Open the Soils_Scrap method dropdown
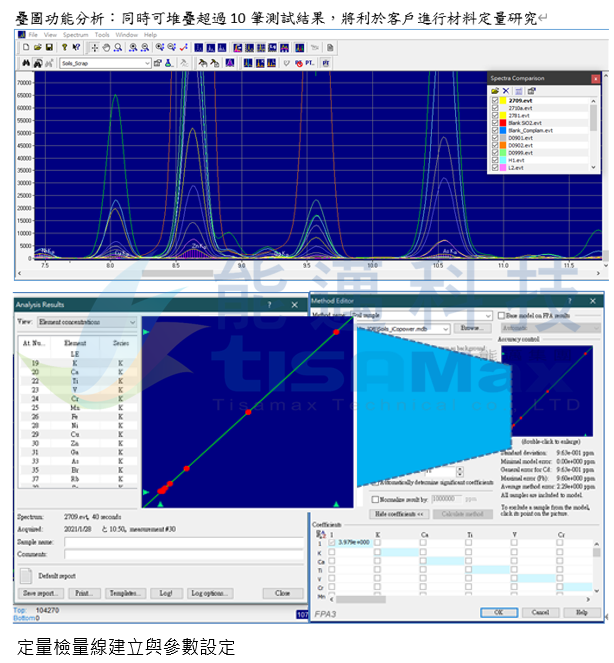The image size is (614, 663). pyautogui.click(x=147, y=63)
